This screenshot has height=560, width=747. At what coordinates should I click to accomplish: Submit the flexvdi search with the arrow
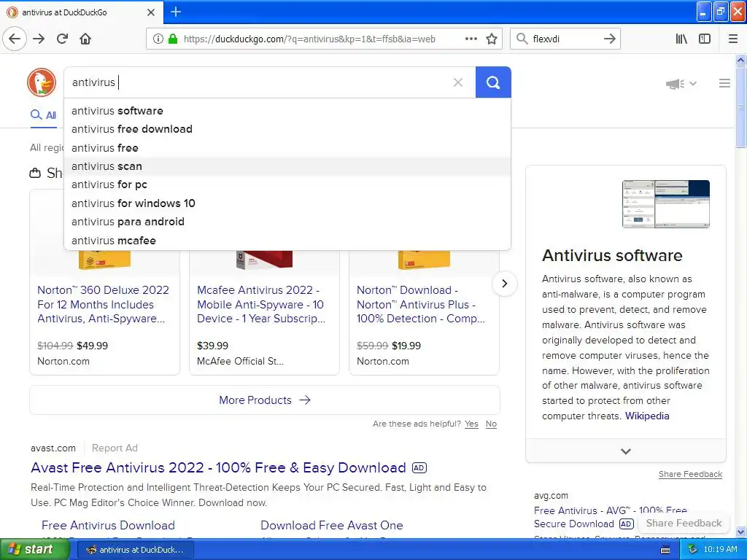click(x=609, y=39)
